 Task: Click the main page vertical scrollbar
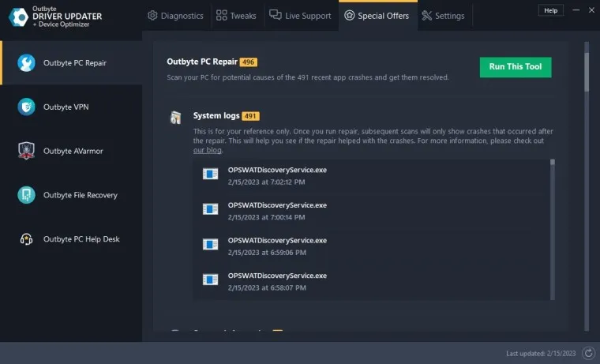click(x=587, y=186)
